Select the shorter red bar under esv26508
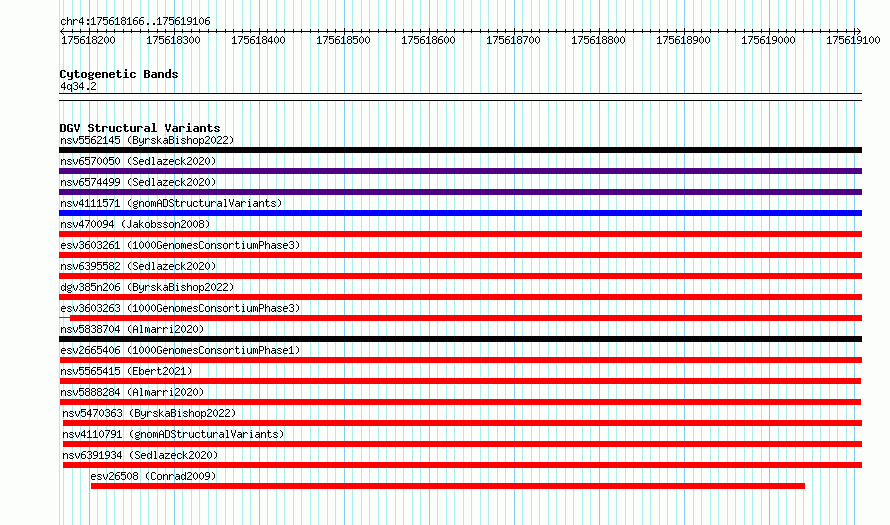Image resolution: width=890 pixels, height=525 pixels. tap(448, 486)
